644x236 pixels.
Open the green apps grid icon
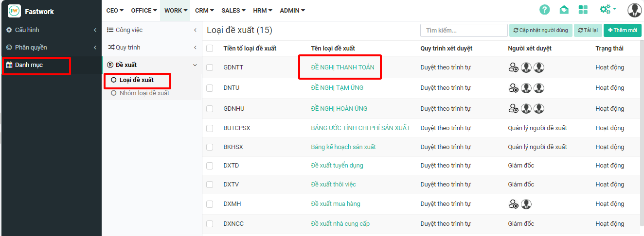pos(583,10)
